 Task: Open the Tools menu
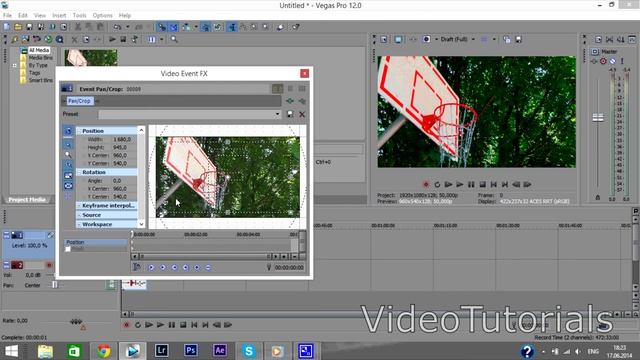point(80,16)
